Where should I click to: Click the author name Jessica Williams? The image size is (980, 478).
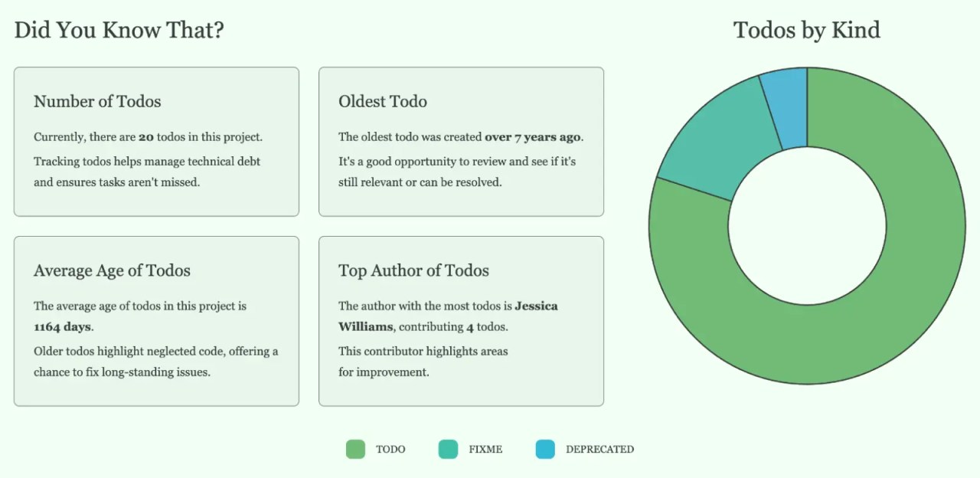click(448, 316)
